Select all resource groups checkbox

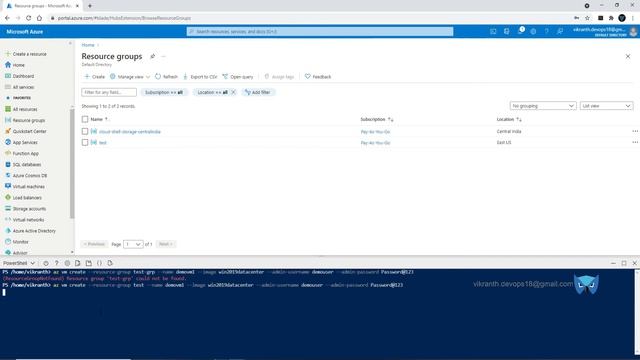pos(85,119)
